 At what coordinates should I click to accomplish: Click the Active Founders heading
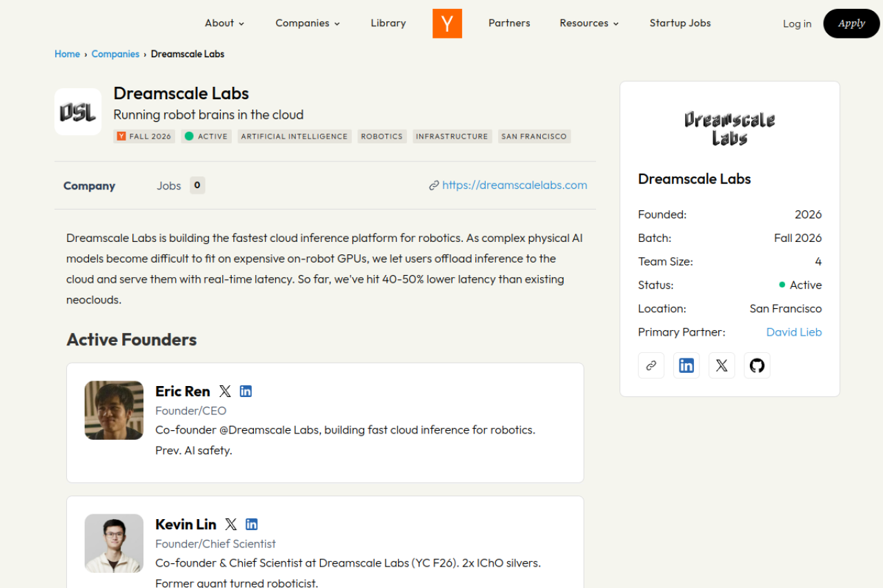[x=131, y=340]
